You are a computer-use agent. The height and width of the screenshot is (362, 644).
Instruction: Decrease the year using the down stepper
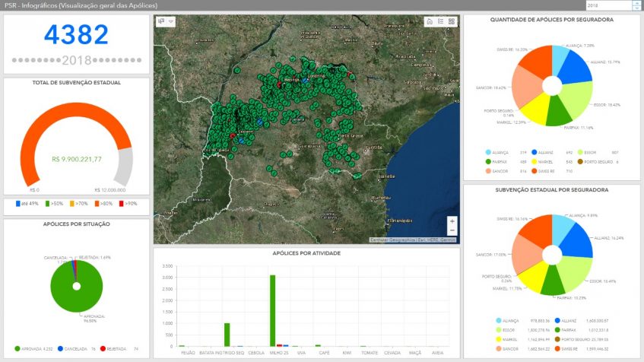point(636,8)
